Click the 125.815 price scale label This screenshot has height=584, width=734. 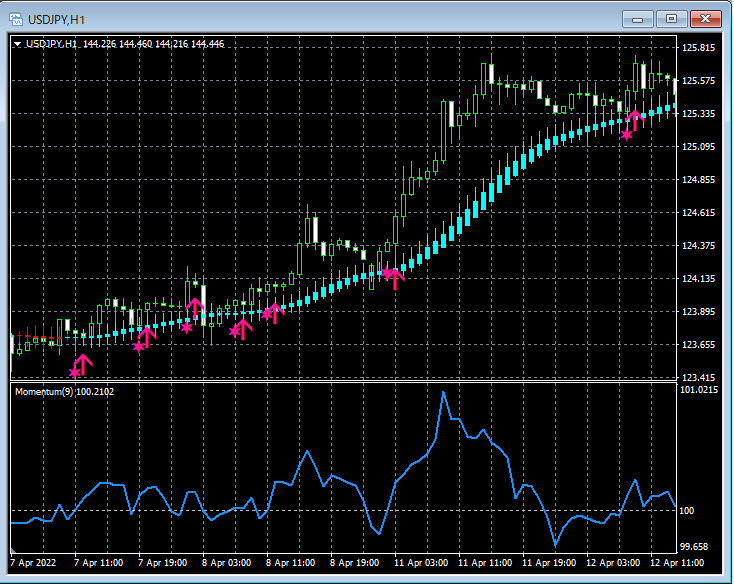coord(699,48)
